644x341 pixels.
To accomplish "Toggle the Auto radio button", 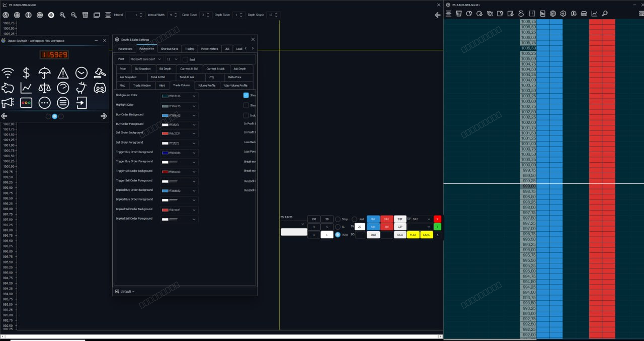I will (338, 235).
